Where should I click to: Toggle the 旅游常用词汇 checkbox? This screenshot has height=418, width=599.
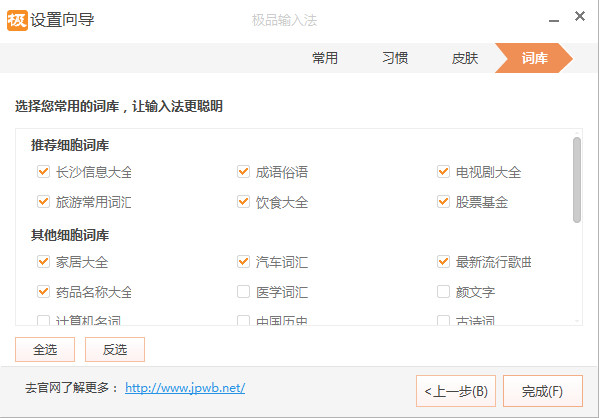coord(43,201)
